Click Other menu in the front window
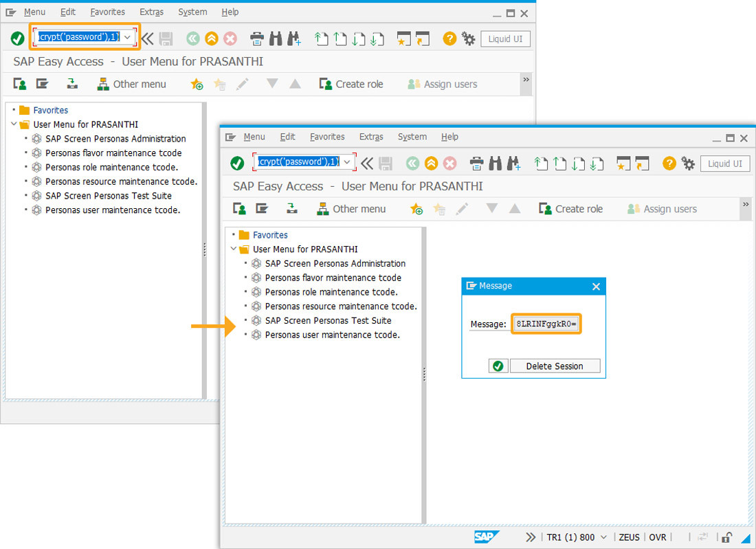The image size is (756, 549). [351, 209]
